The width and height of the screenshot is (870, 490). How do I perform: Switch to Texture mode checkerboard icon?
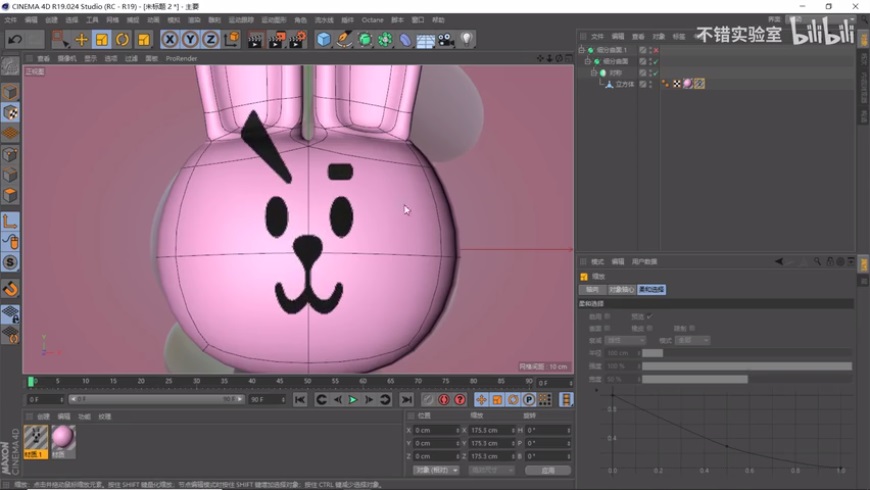click(10, 113)
